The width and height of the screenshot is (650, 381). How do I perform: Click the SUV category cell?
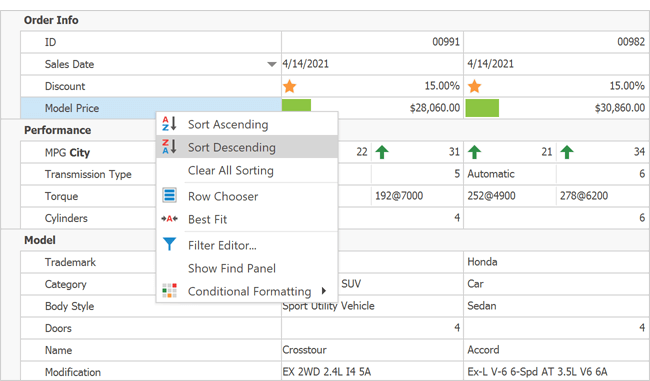click(x=400, y=284)
